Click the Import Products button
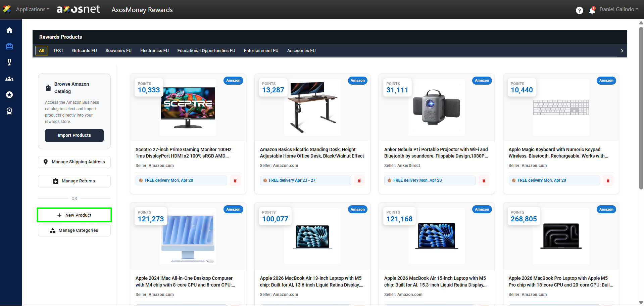644x306 pixels. tap(74, 135)
